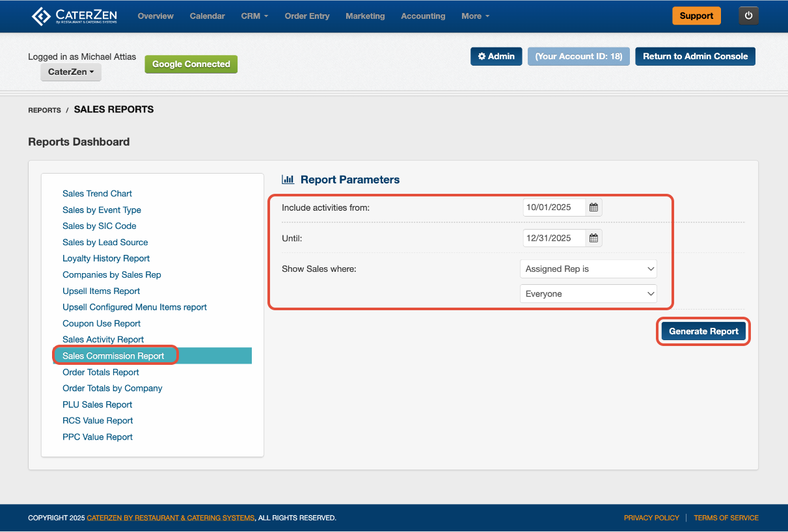Open calendar picker for start date

pyautogui.click(x=593, y=207)
